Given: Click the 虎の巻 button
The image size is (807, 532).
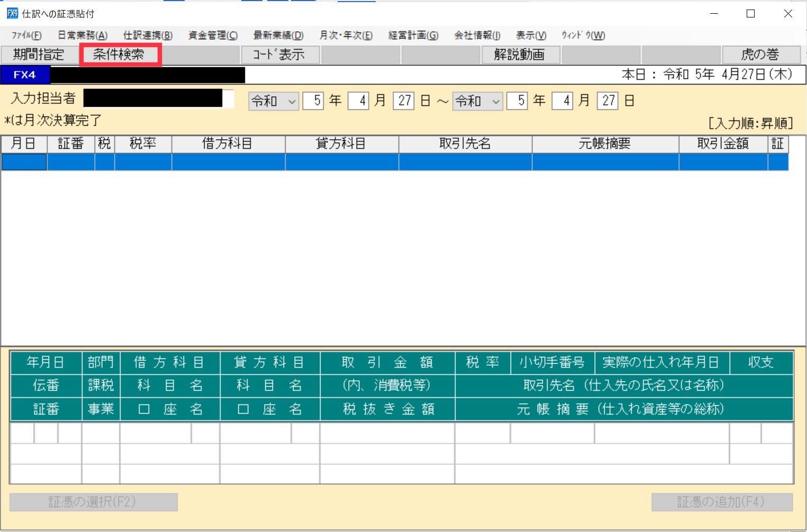Looking at the screenshot, I should click(761, 54).
